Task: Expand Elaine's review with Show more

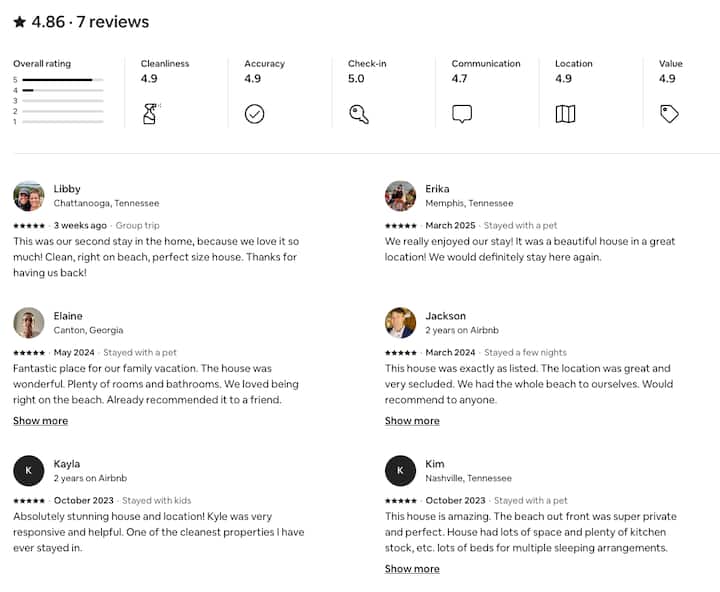Action: pyautogui.click(x=40, y=421)
